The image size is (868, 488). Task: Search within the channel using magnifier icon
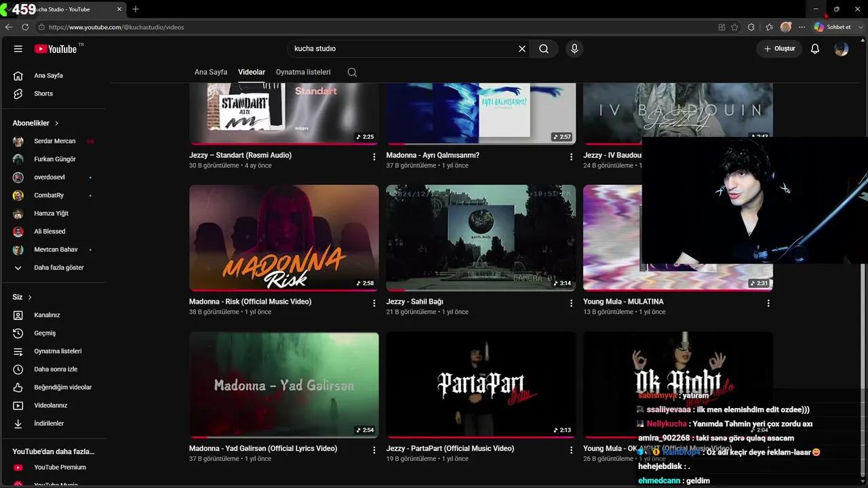[352, 72]
